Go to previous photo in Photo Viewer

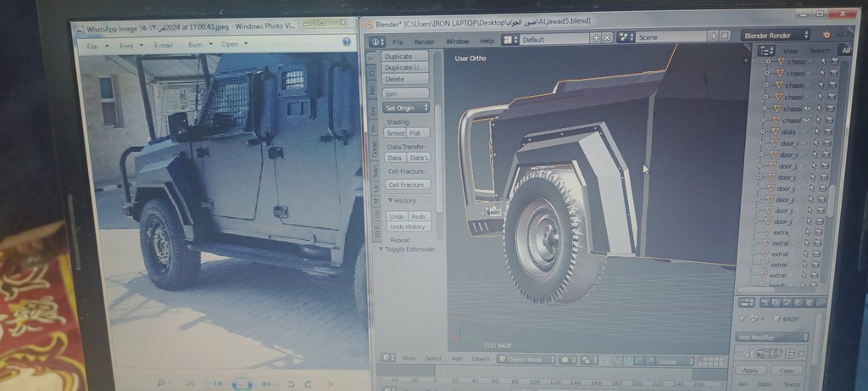pos(218,383)
